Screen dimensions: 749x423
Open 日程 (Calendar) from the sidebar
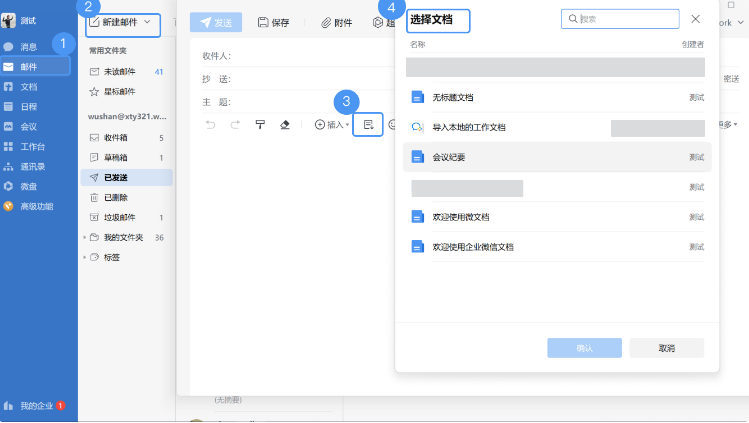28,106
